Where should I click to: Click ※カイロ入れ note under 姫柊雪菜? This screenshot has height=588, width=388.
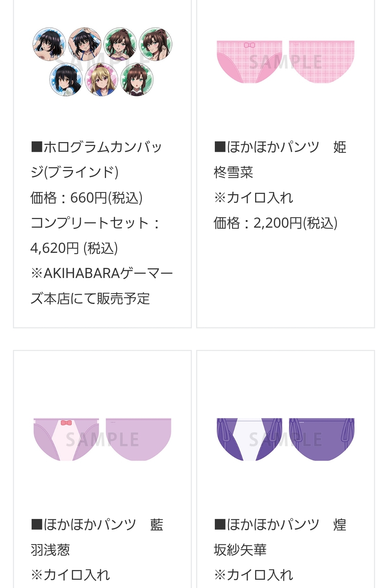click(254, 197)
